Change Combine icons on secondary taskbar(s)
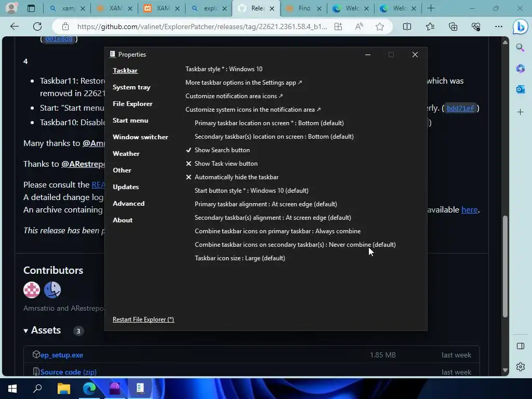Screen dimensions: 532x399 pyautogui.click(x=295, y=245)
